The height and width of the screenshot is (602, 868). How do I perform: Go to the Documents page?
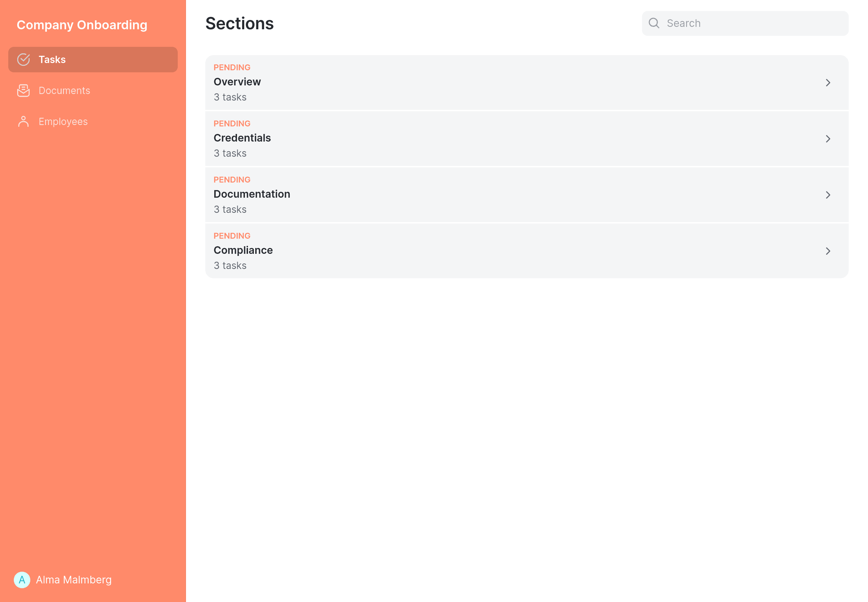[x=93, y=91]
